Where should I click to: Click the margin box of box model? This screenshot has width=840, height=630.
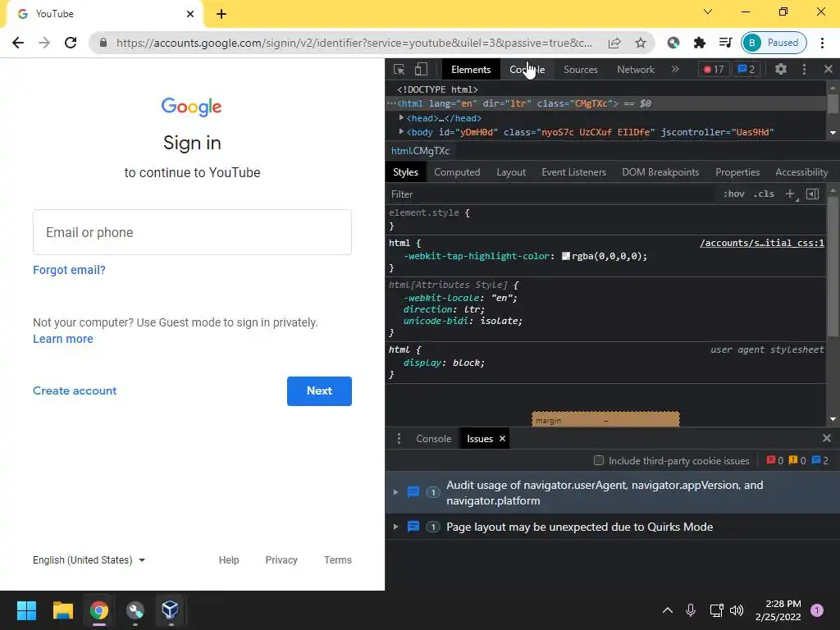click(x=605, y=419)
